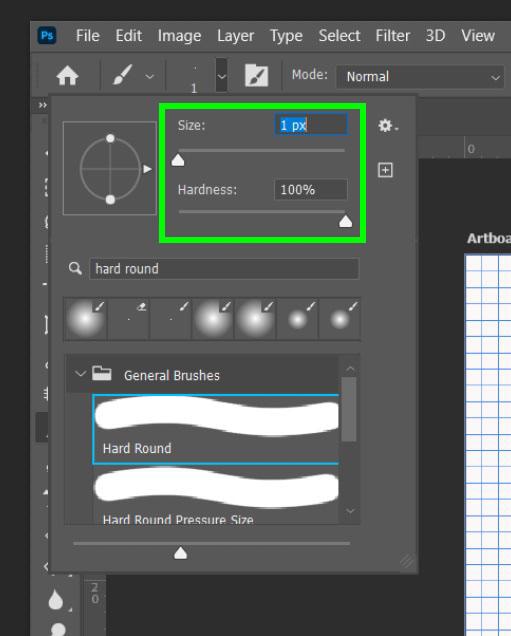Click the General Brushes folder icon
The width and height of the screenshot is (511, 636).
pyautogui.click(x=101, y=373)
